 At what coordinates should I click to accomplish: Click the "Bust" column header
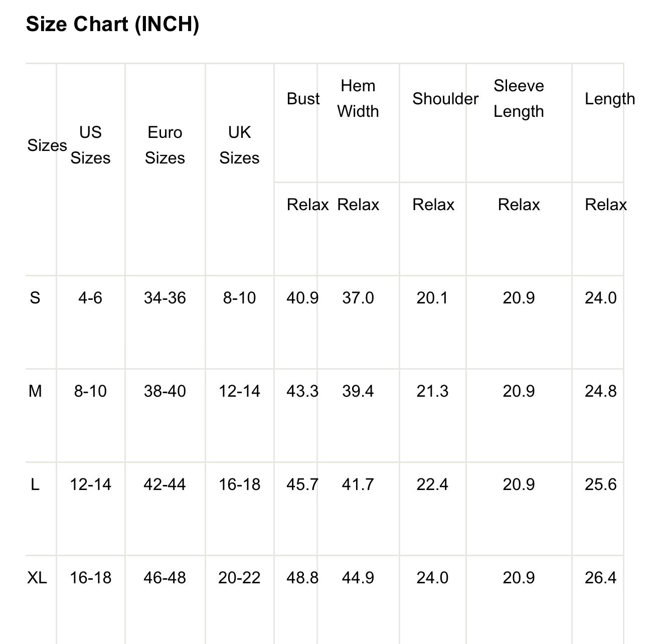click(x=303, y=99)
